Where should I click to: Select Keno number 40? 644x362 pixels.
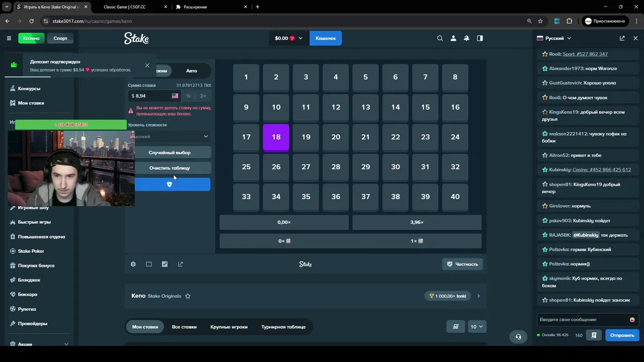(x=455, y=197)
